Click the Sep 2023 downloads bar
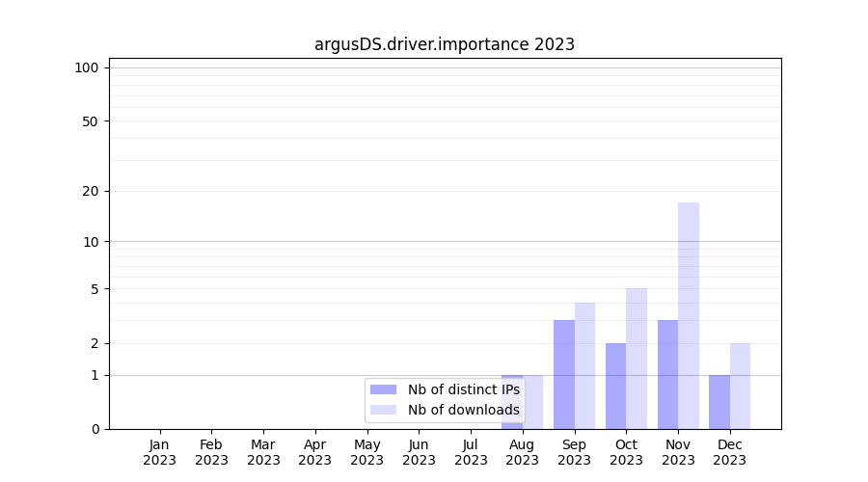This screenshot has width=868, height=482. point(584,365)
